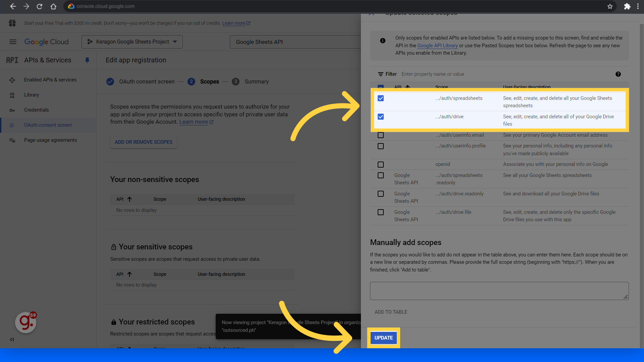The width and height of the screenshot is (644, 362).
Task: Open the Google API Library link
Action: pos(437,46)
